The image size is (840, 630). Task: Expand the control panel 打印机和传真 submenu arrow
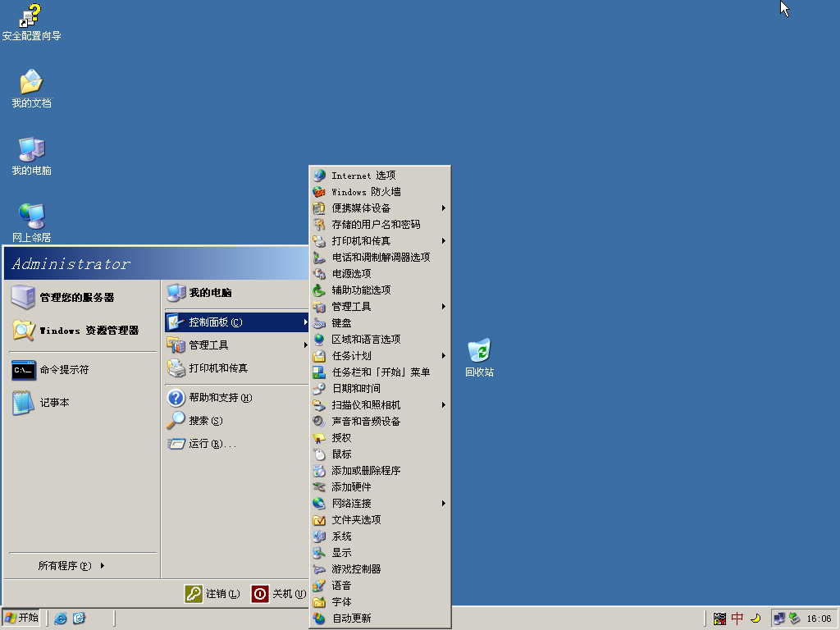[444, 241]
